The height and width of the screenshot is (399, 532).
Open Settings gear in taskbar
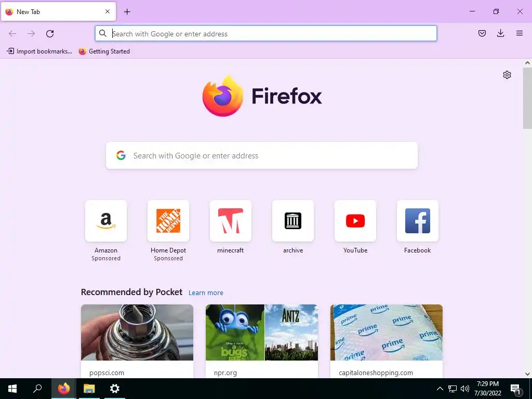[x=115, y=389]
